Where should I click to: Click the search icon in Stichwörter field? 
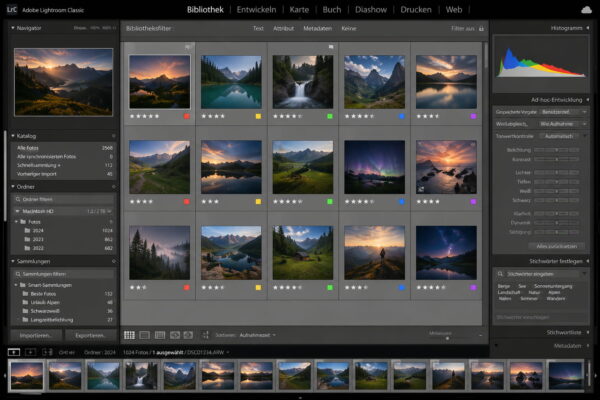500,274
